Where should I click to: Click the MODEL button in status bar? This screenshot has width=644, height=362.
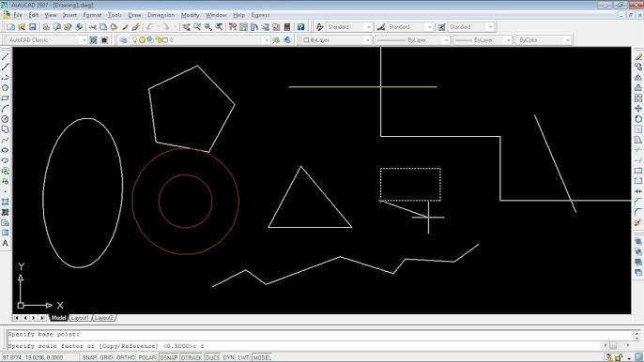click(262, 357)
